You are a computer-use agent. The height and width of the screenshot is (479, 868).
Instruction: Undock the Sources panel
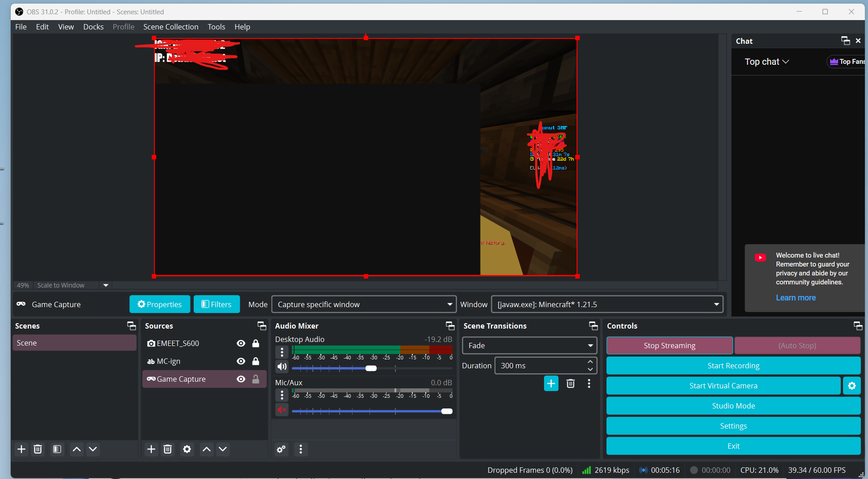[262, 326]
